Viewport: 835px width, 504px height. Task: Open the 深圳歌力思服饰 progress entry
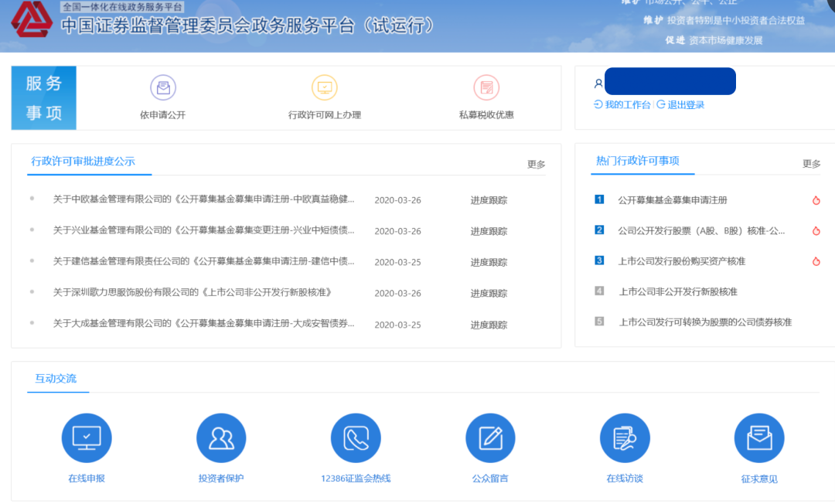pyautogui.click(x=193, y=292)
